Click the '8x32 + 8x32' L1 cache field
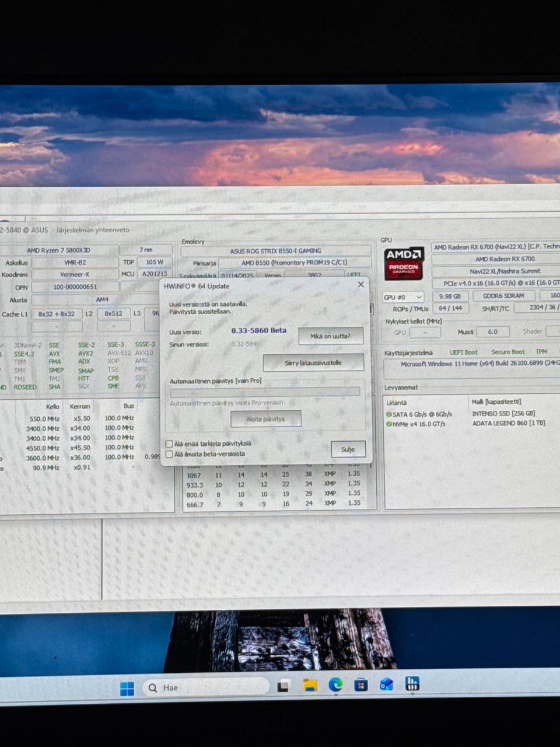The height and width of the screenshot is (747, 560). point(57,314)
